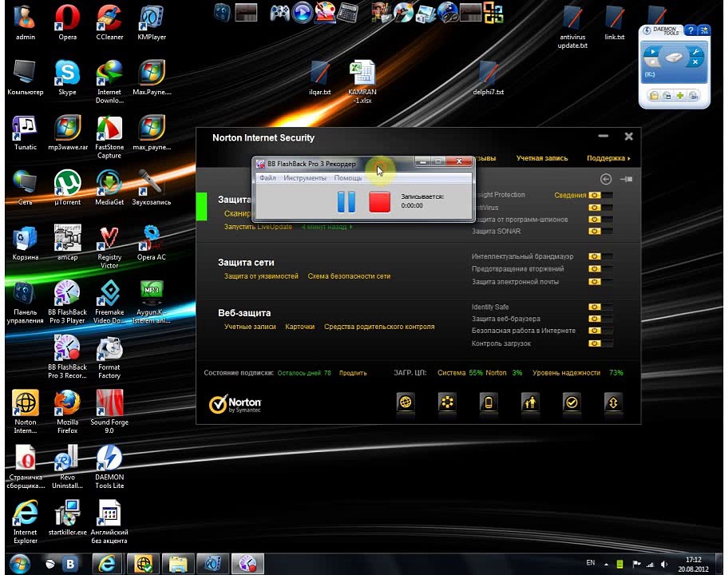Click the DAEMON Tools gadget help icon
The height and width of the screenshot is (575, 728).
coord(690,30)
